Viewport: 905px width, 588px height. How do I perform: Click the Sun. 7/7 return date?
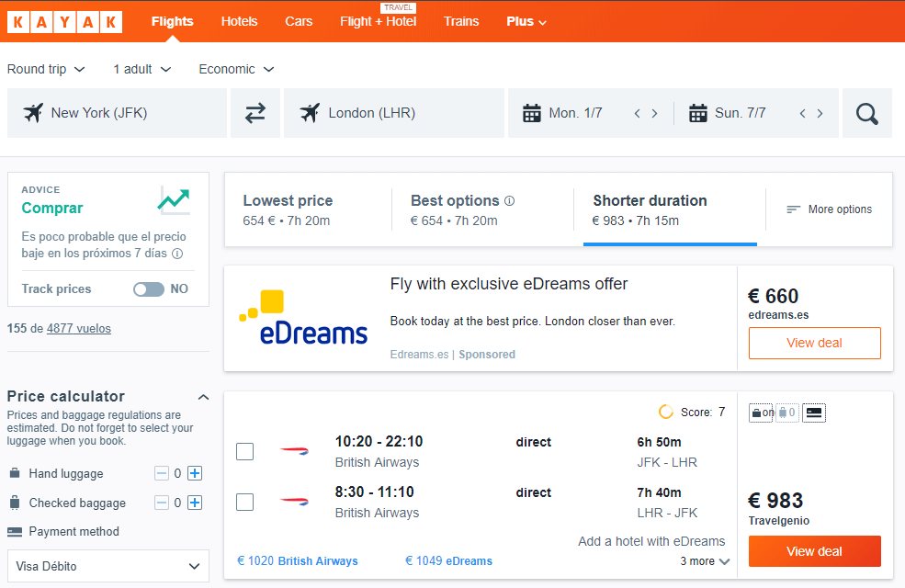pyautogui.click(x=741, y=113)
